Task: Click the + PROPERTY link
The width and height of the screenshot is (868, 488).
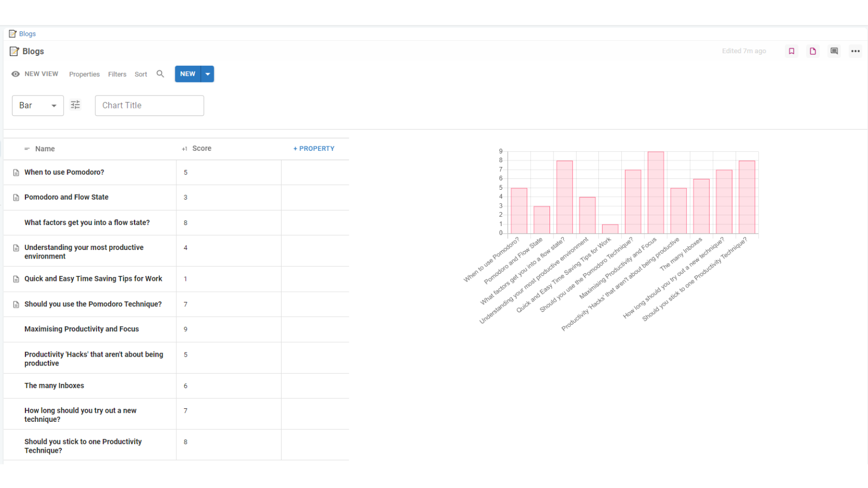Action: (x=314, y=149)
